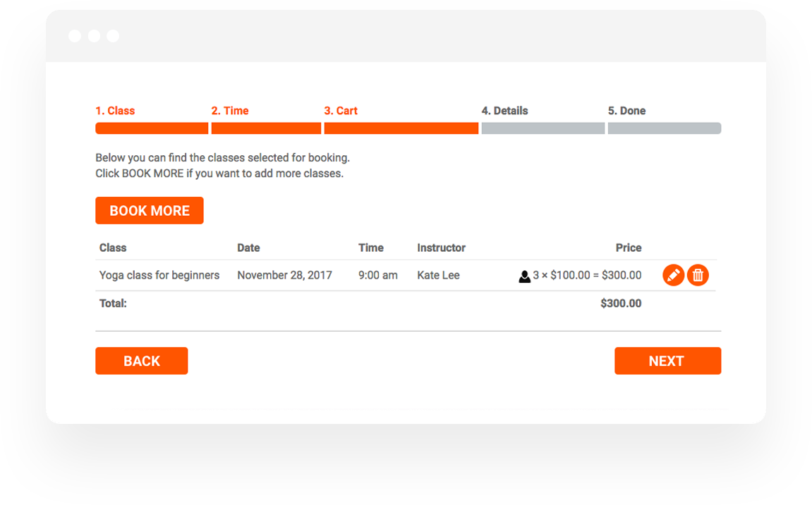Select the 5. Done step label
812x505 pixels.
[626, 111]
